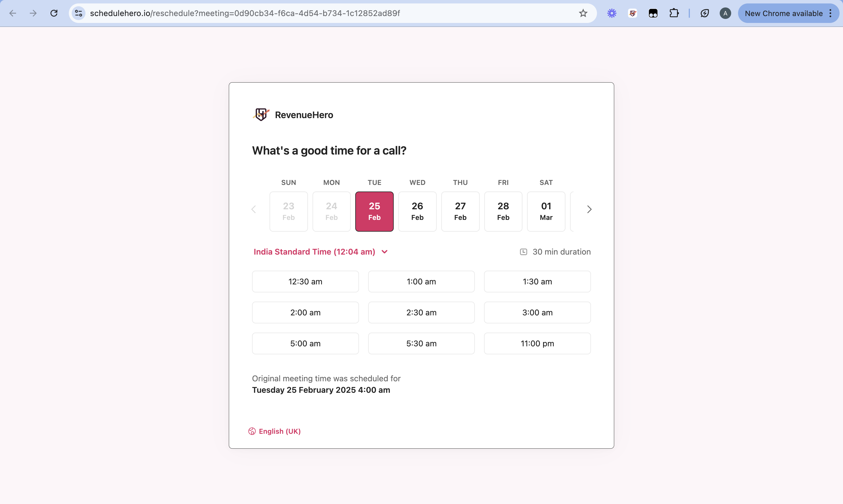Choose Saturday 01 Mar date
This screenshot has width=843, height=504.
click(x=546, y=211)
